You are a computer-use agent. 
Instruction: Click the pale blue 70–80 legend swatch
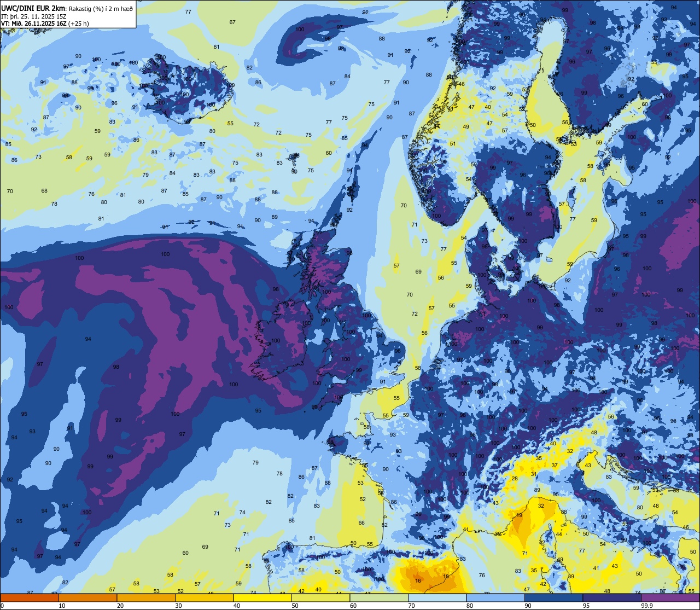[437, 597]
